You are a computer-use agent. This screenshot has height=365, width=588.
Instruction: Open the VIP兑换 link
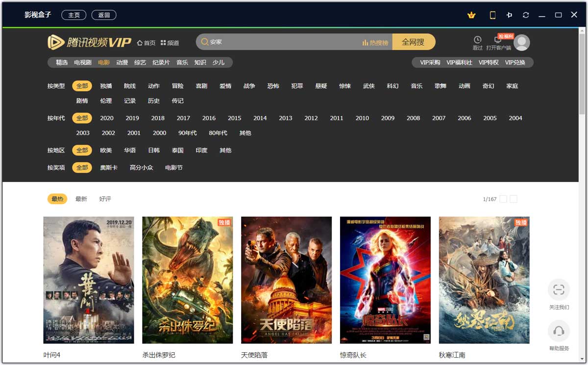(515, 62)
